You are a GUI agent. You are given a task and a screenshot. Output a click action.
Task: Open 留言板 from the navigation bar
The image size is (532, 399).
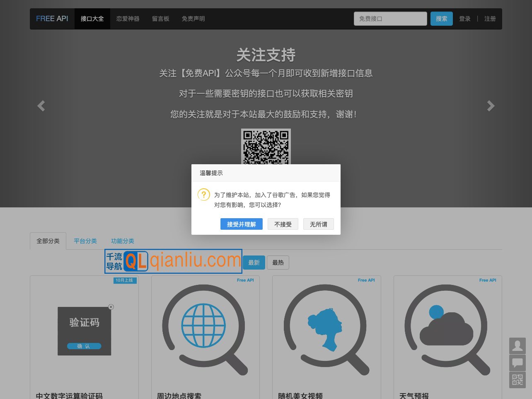click(x=161, y=19)
